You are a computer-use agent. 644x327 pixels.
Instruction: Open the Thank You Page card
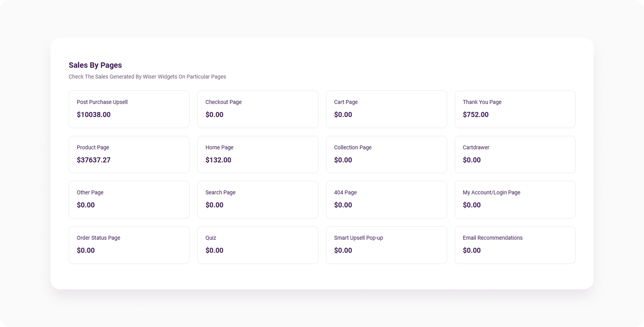[515, 109]
